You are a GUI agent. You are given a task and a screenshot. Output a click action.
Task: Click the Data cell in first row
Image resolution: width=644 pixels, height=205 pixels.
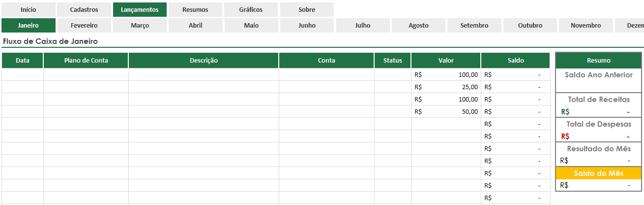(23, 74)
